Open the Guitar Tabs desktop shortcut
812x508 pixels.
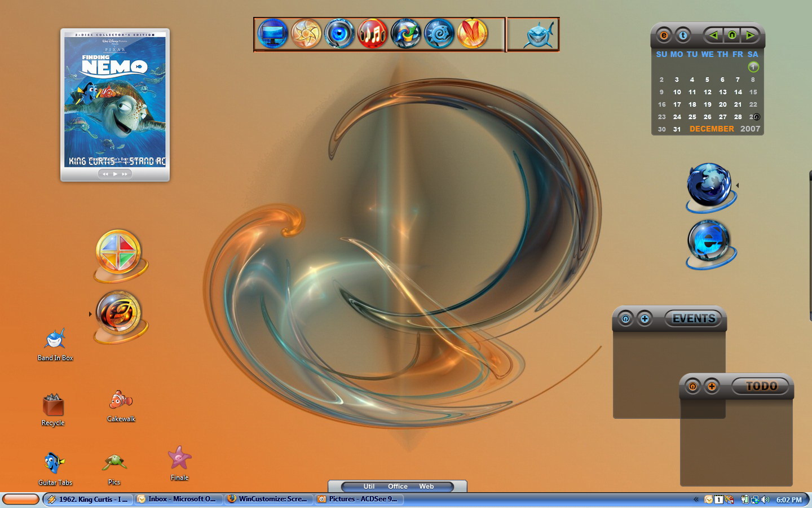pyautogui.click(x=55, y=468)
